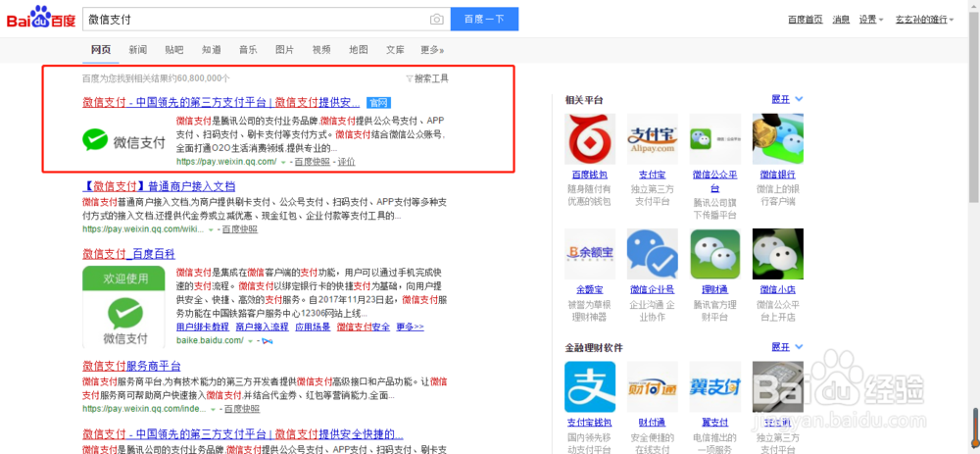Viewport: 980px width, 454px height.
Task: Click the 微信小店 icon
Action: (778, 254)
